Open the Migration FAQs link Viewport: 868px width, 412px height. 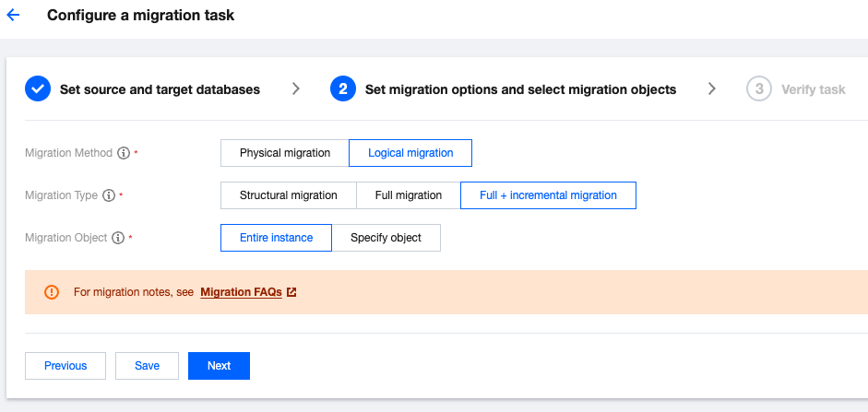click(x=241, y=292)
